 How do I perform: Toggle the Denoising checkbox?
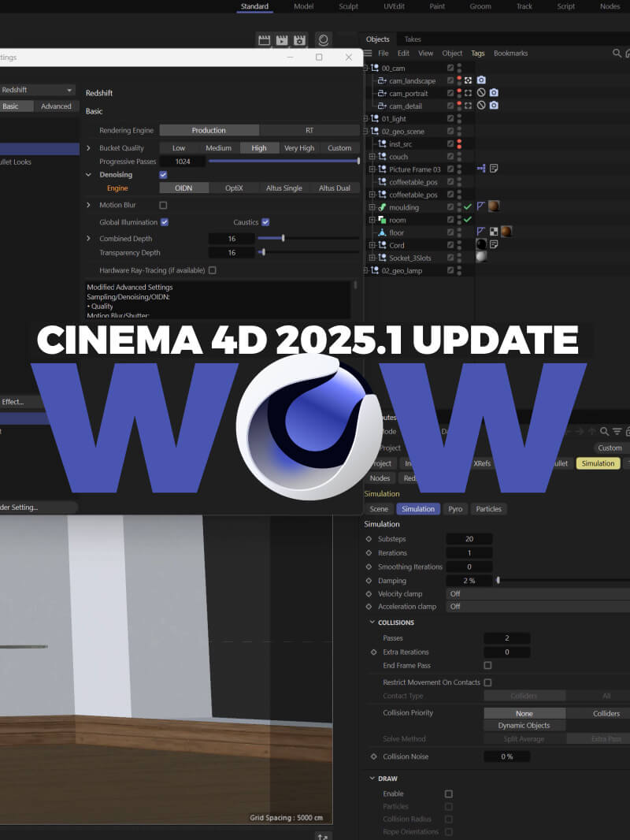(x=163, y=175)
